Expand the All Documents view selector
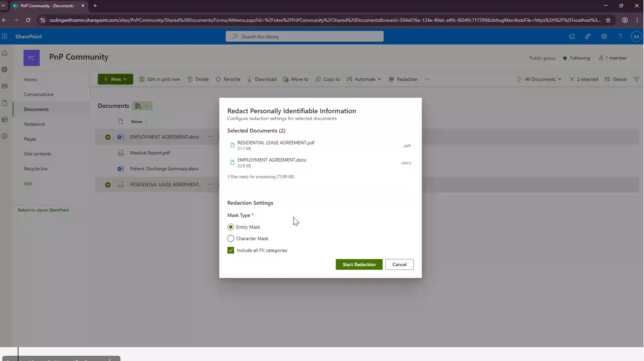The width and height of the screenshot is (644, 361). tap(539, 79)
